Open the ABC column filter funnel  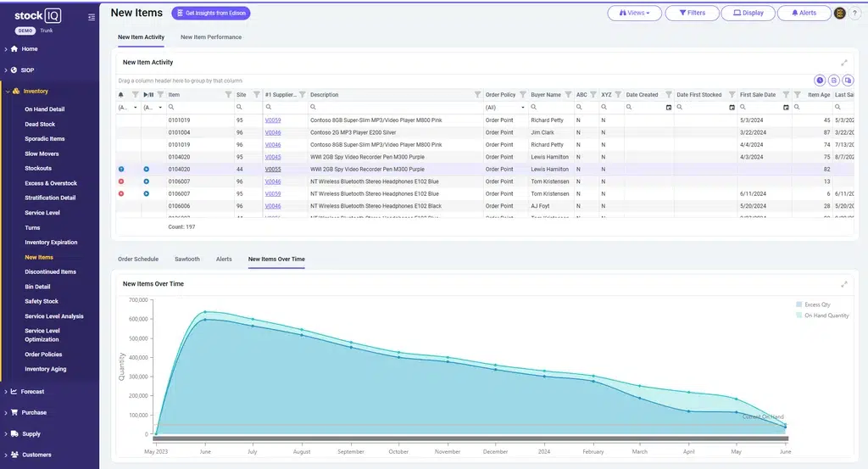click(x=593, y=95)
